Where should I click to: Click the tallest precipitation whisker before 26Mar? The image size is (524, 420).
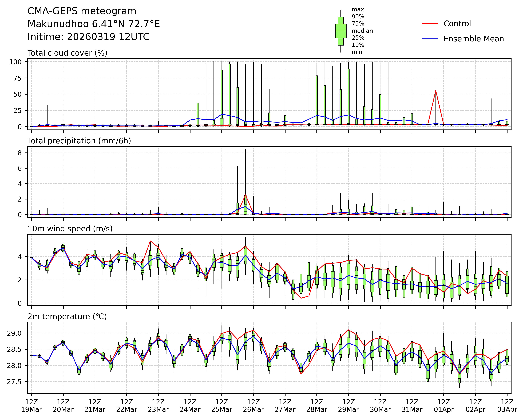point(245,170)
